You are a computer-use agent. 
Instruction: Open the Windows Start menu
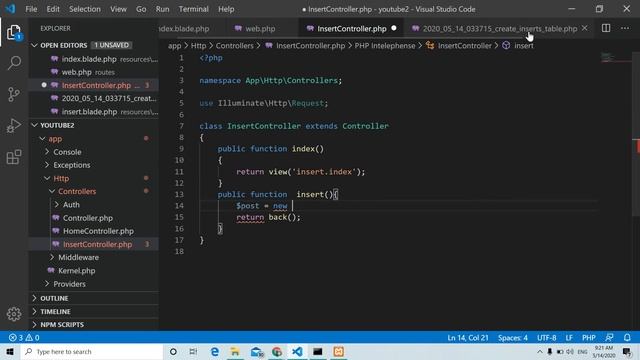point(10,351)
